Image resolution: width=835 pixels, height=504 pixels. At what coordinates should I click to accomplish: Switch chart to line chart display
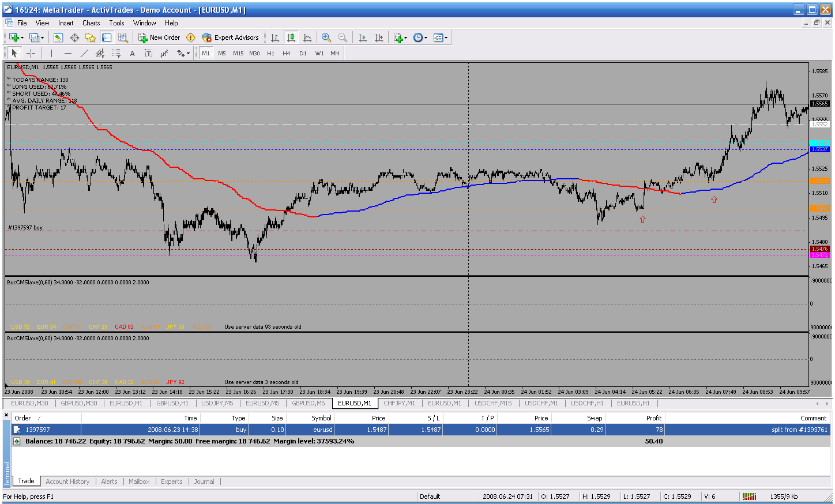[307, 37]
